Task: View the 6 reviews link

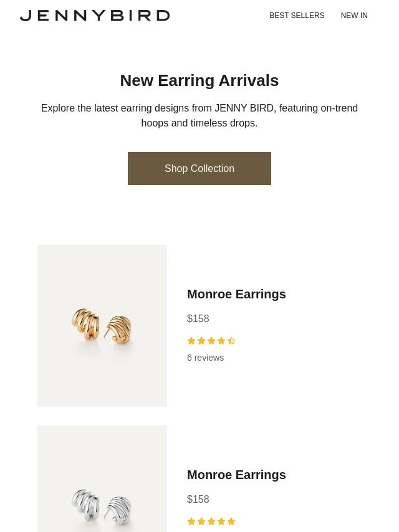Action: point(205,358)
